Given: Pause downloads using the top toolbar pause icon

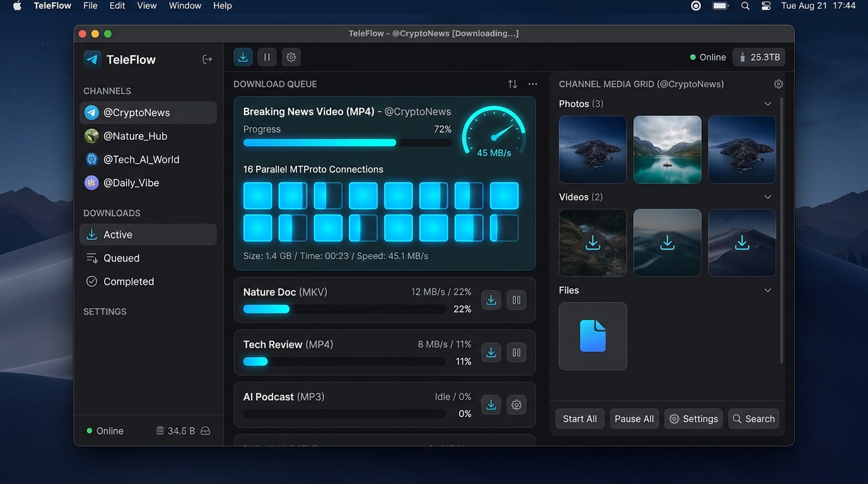Looking at the screenshot, I should coord(267,57).
